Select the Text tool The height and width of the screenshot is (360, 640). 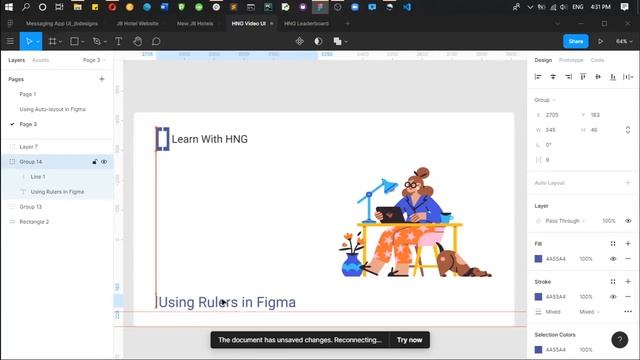click(x=118, y=41)
